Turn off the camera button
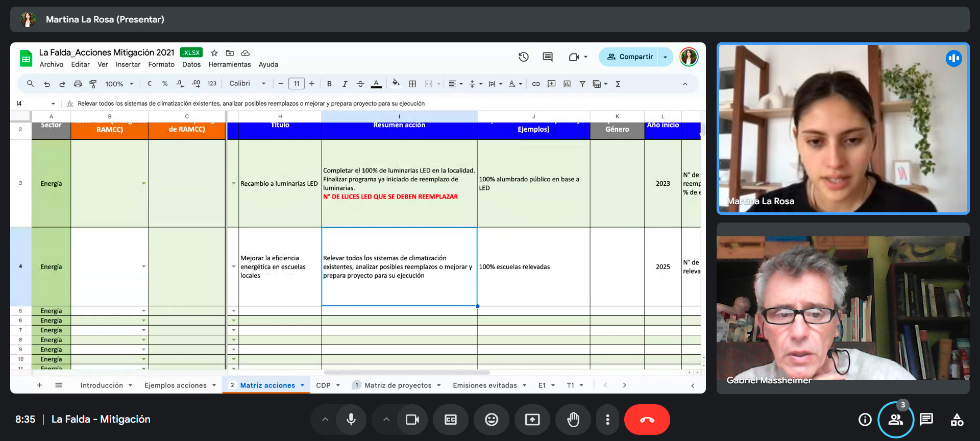 [412, 420]
